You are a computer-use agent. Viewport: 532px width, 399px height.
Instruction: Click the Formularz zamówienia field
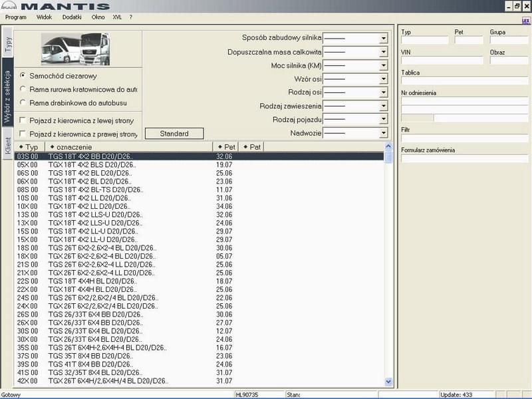click(x=465, y=158)
